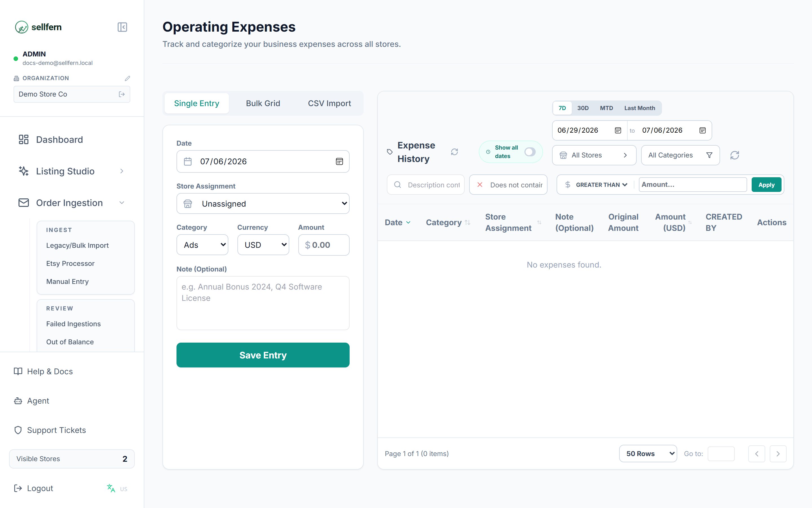Click the Apply amount filter button
Viewport: 812px width, 508px height.
click(x=766, y=185)
